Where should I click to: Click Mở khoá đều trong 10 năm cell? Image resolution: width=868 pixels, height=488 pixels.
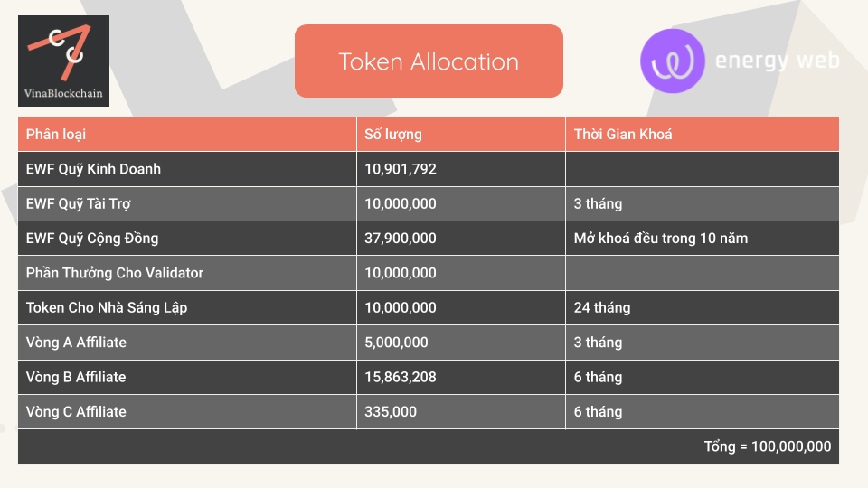pyautogui.click(x=703, y=239)
